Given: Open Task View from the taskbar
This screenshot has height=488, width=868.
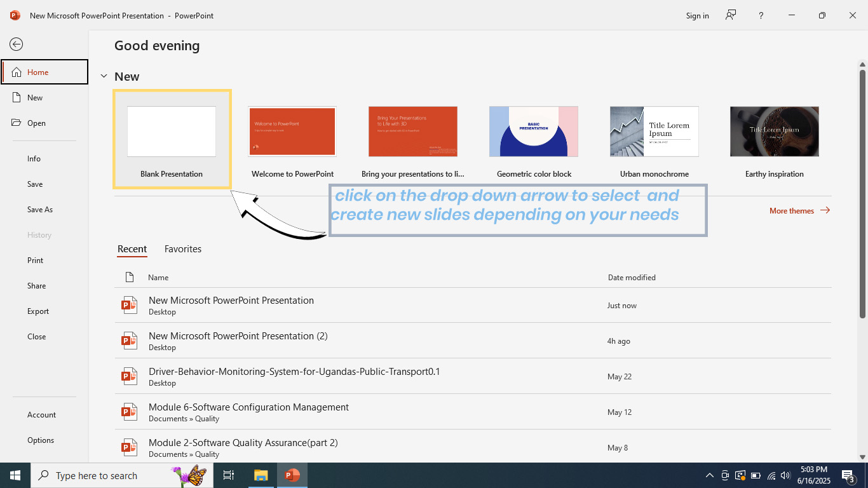Looking at the screenshot, I should [229, 475].
